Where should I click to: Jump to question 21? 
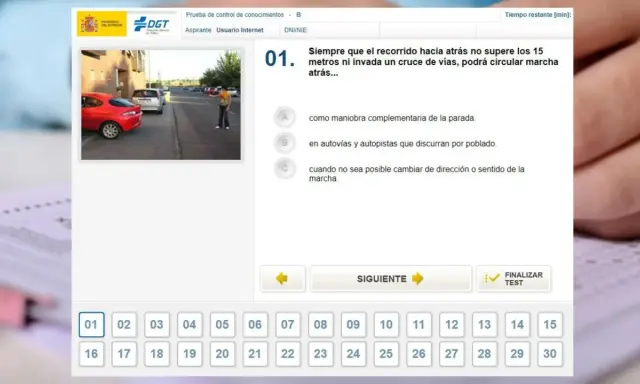pos(255,353)
